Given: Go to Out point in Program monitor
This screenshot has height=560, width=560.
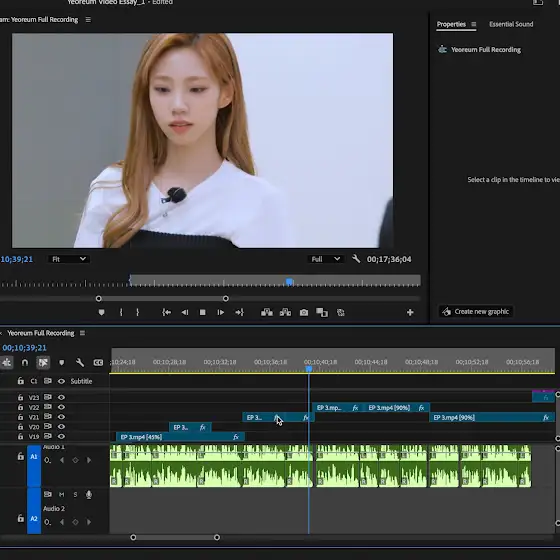Looking at the screenshot, I should (x=239, y=312).
